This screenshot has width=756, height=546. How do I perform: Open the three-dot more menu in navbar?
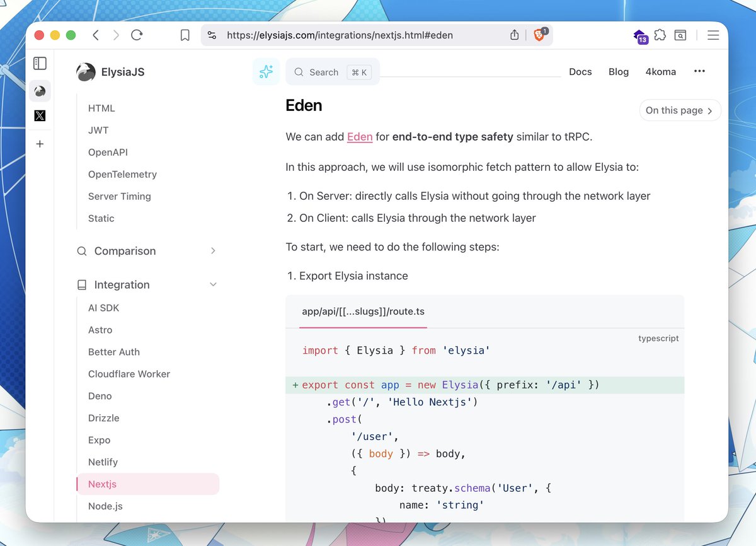point(699,72)
